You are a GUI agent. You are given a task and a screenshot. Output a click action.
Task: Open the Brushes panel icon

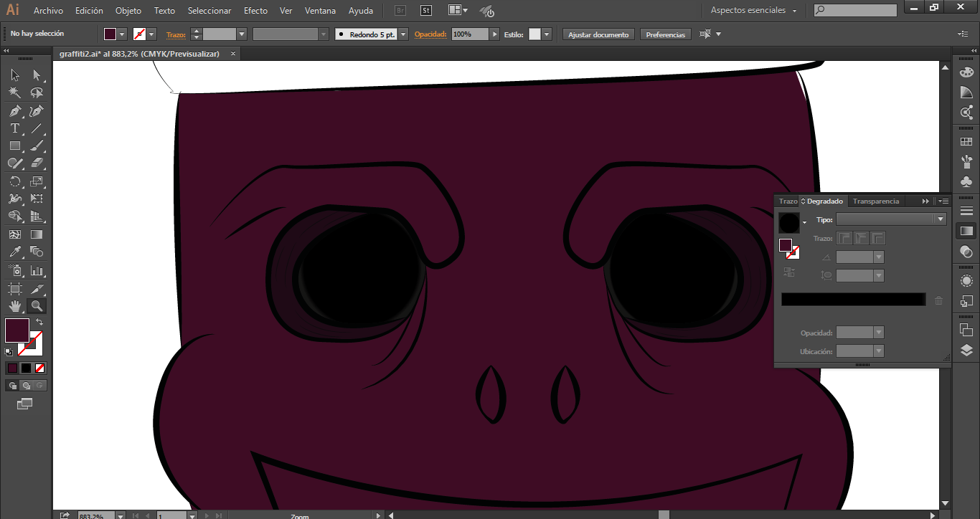coord(966,162)
